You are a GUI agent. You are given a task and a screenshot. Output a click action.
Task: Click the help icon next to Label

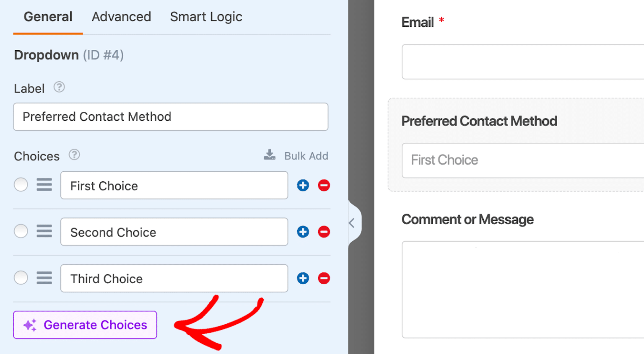(x=59, y=88)
